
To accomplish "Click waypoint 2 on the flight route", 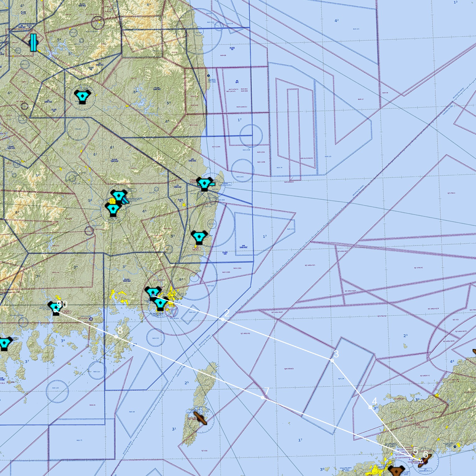I will pyautogui.click(x=223, y=319).
